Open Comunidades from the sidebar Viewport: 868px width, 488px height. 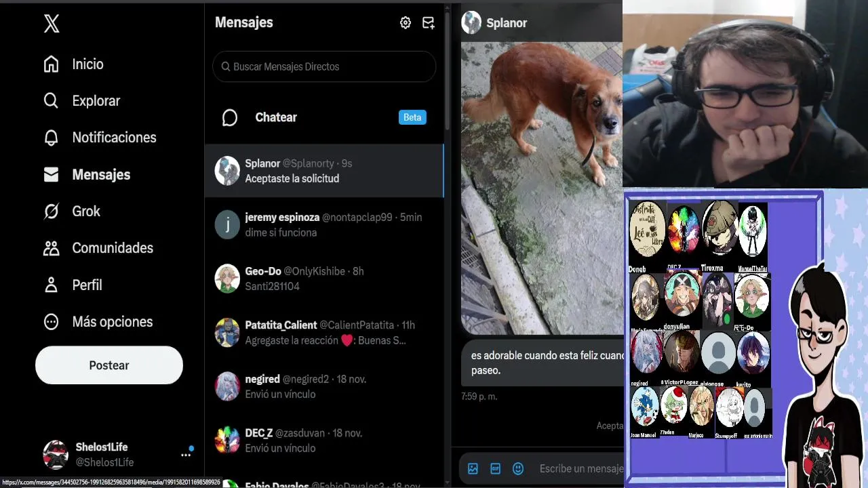coord(98,248)
